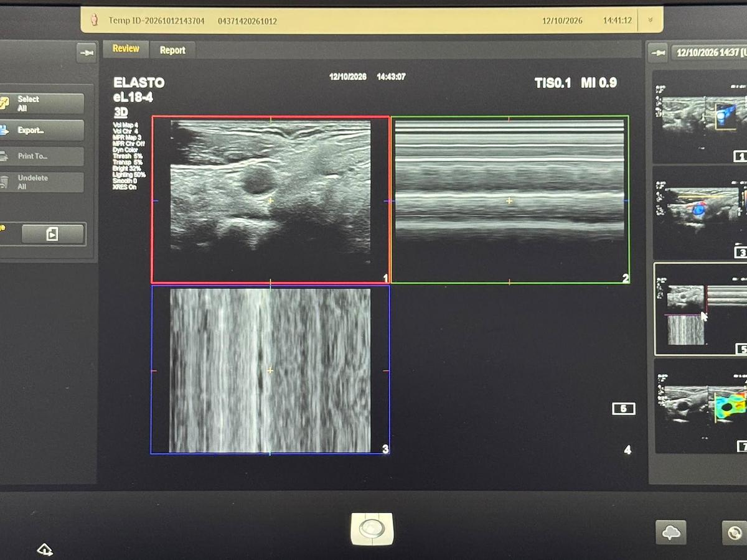The width and height of the screenshot is (747, 560).
Task: Select MPR pane 1 with red border
Action: (270, 200)
